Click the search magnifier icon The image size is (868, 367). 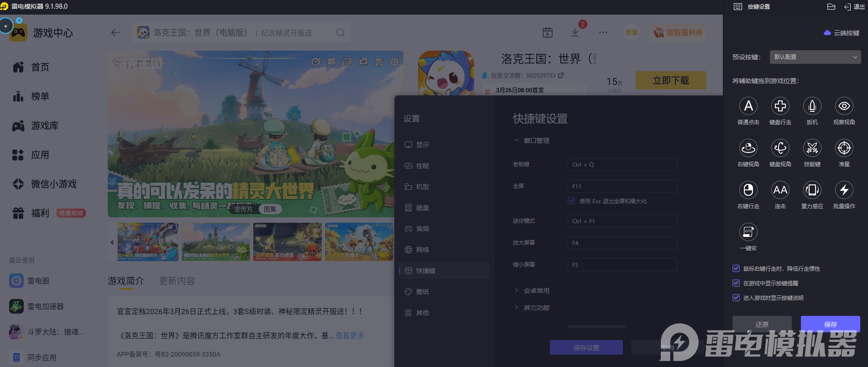click(340, 32)
